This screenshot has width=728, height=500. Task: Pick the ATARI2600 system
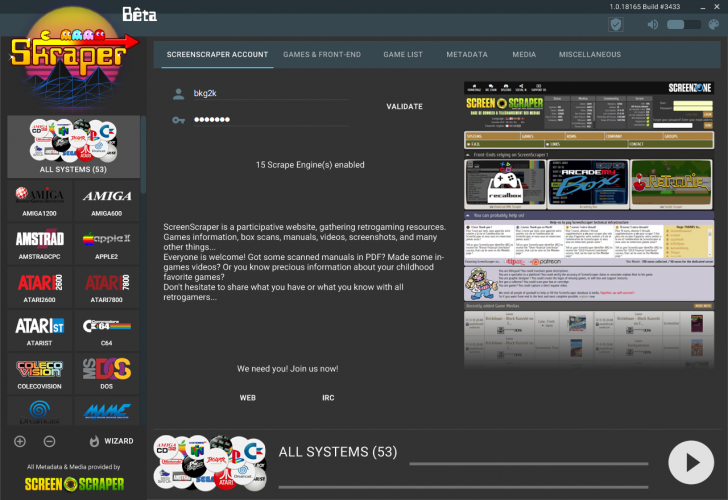[39, 287]
